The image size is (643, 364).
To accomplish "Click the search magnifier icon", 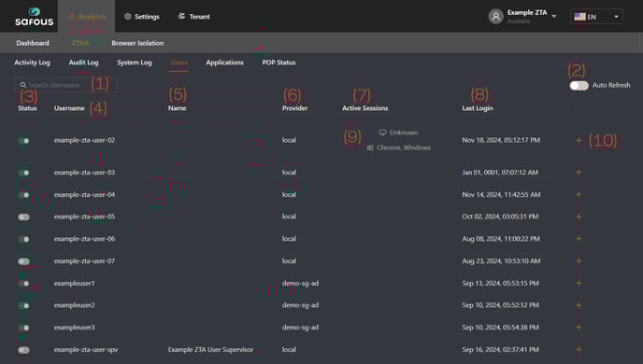I will (x=23, y=85).
